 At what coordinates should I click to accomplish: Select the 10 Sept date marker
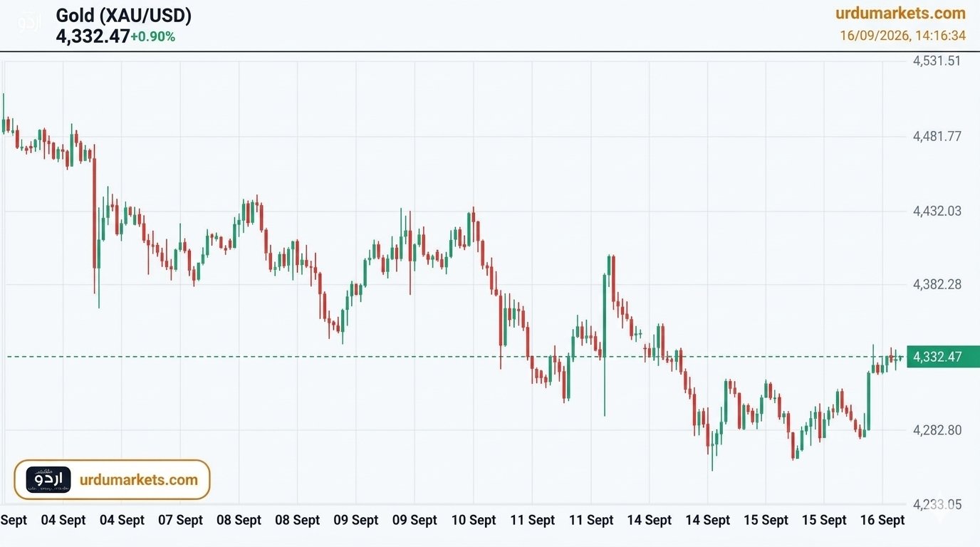474,520
